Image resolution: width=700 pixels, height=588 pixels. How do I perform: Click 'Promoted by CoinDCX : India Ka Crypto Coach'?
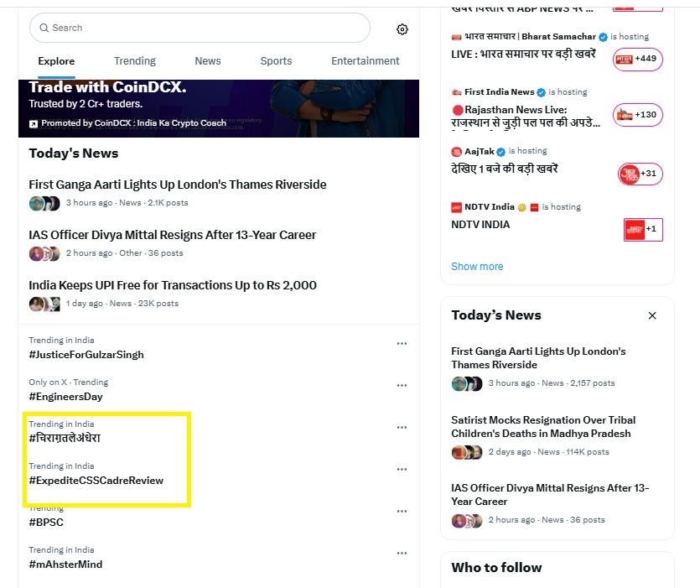click(x=133, y=123)
